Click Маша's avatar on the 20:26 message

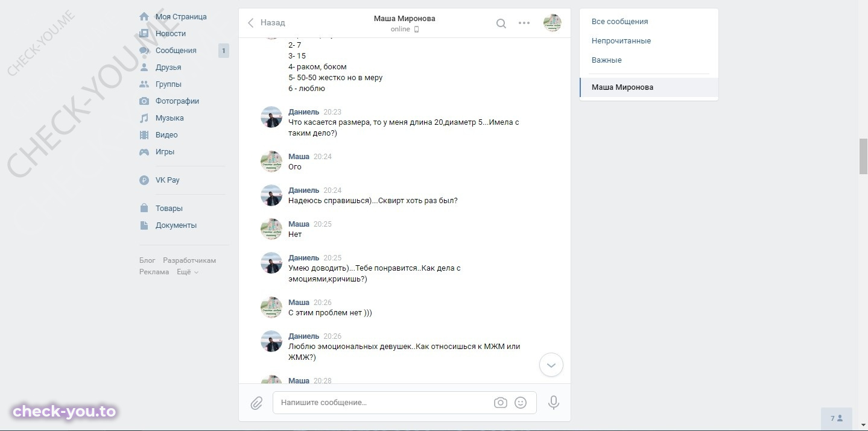[271, 307]
